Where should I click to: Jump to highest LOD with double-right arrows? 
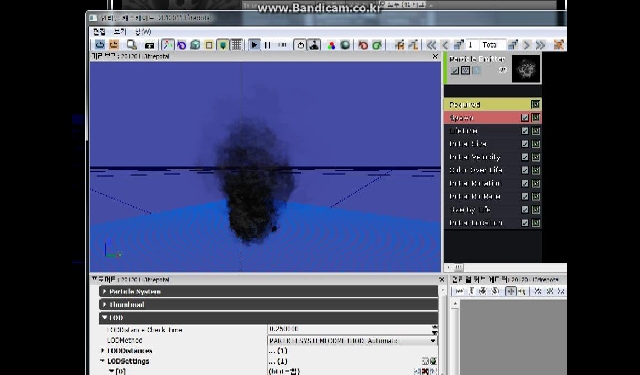click(540, 45)
